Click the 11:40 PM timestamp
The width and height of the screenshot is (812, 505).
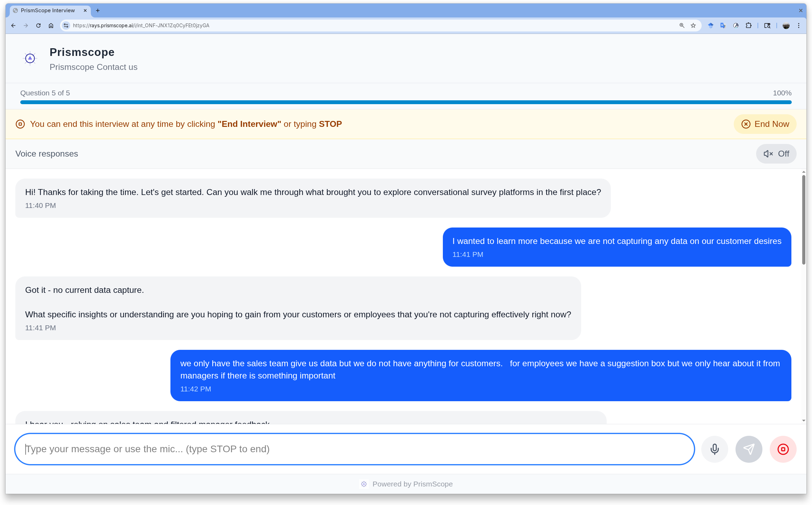[41, 205]
